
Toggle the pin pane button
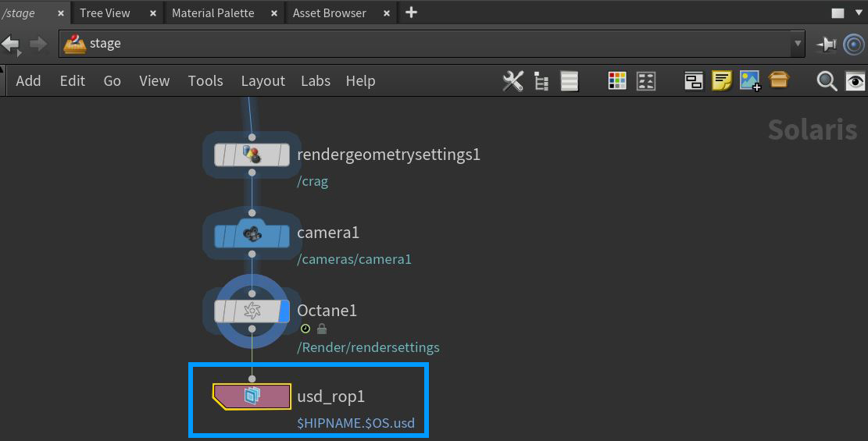(x=827, y=44)
